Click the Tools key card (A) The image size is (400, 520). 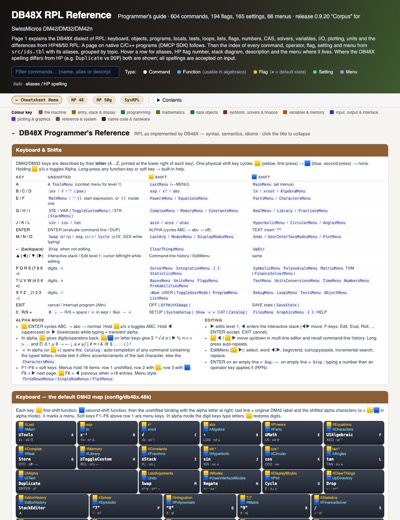(46, 432)
